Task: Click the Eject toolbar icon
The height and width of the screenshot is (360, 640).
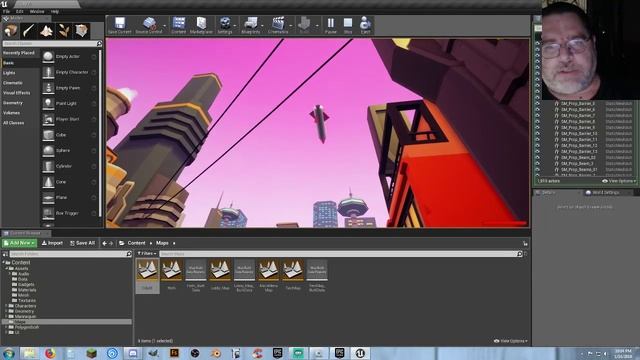Action: tap(365, 25)
